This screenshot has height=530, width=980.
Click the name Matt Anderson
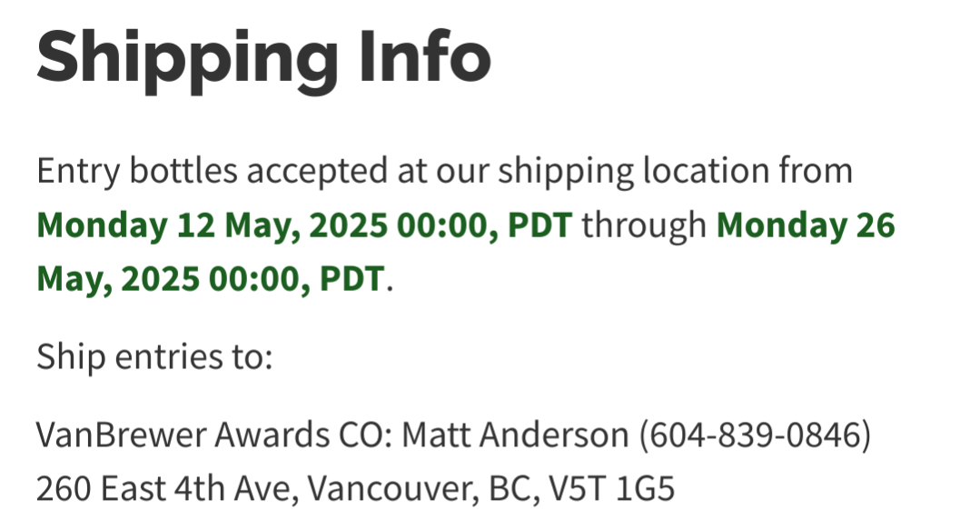coord(515,435)
